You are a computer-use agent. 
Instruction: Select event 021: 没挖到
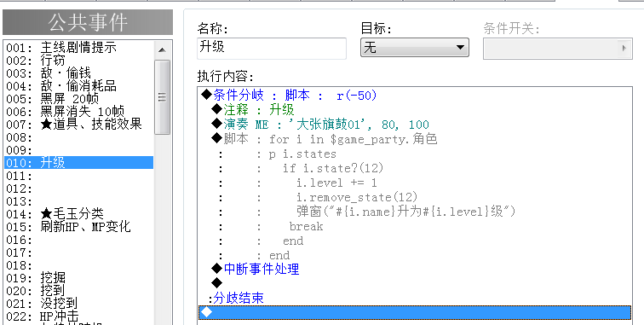[79, 303]
